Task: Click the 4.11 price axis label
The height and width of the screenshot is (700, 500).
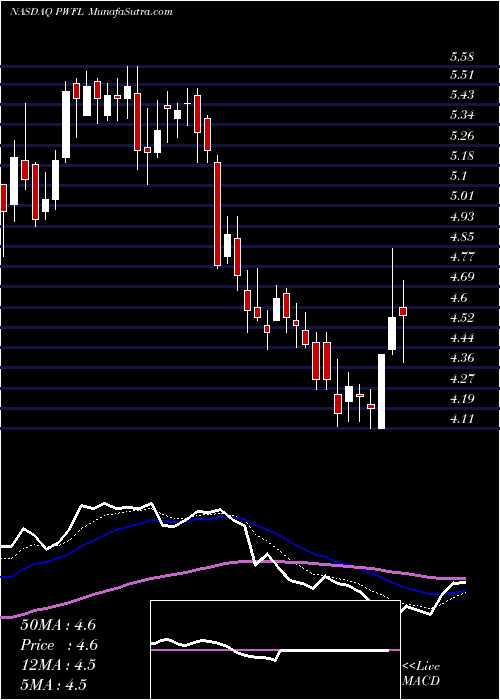Action: pos(461,418)
